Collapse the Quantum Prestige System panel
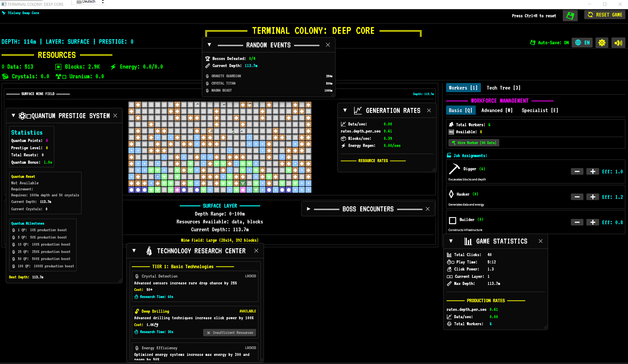 pos(13,115)
